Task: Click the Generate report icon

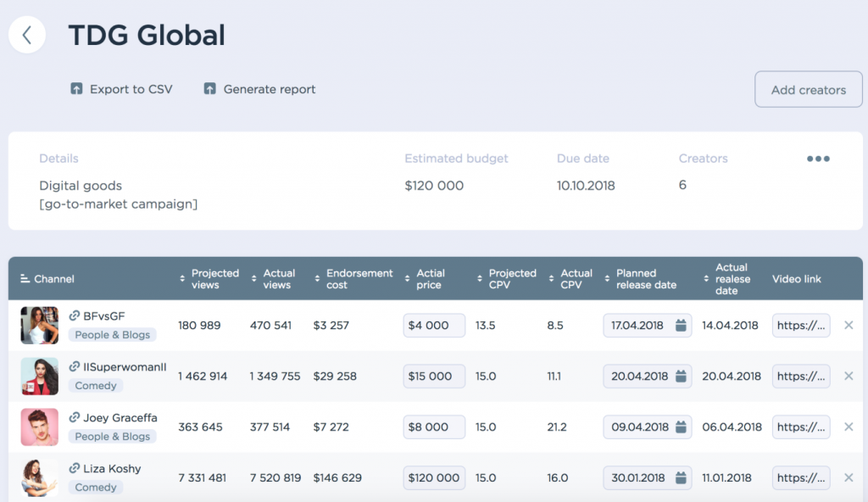Action: click(x=210, y=89)
